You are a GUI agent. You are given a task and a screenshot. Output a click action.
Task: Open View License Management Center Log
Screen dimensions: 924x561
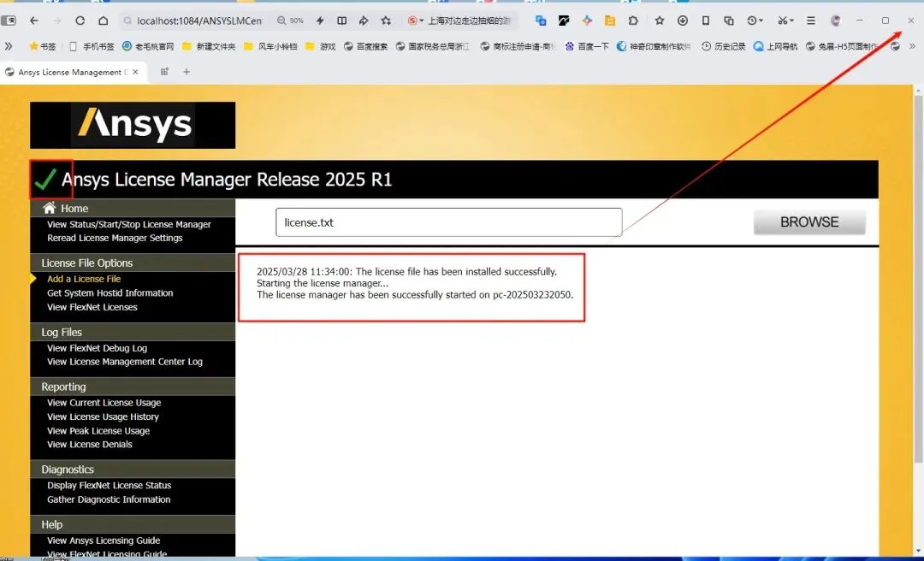point(125,362)
